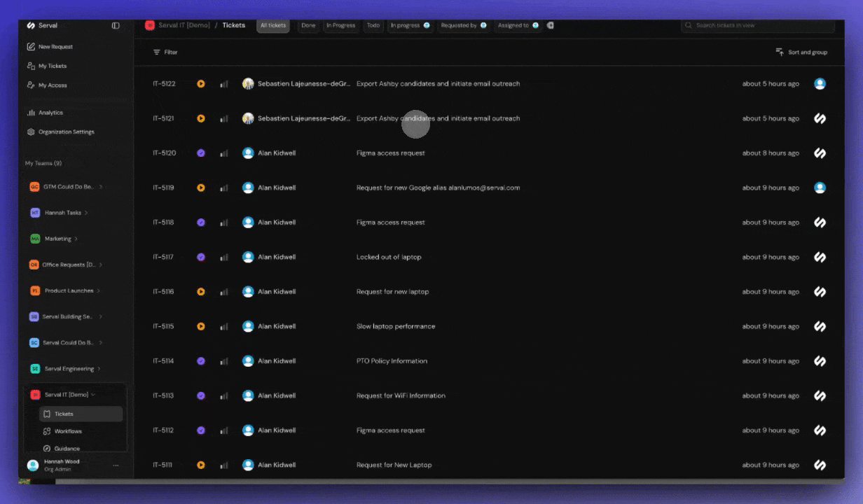Screen dimensions: 863x504
Task: Click the blue avatar toggle on IT-5119's row
Action: [x=820, y=188]
